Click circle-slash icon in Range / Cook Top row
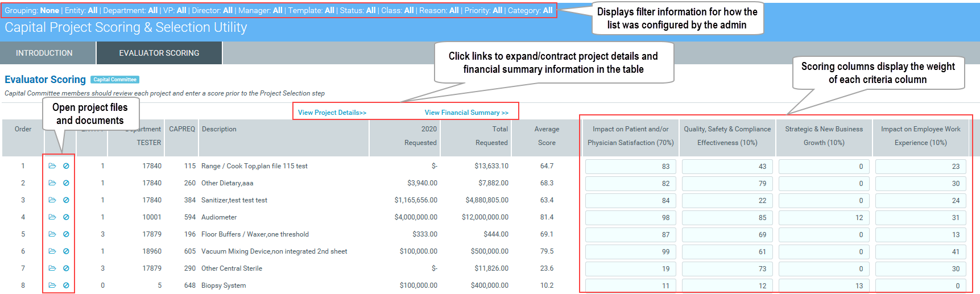This screenshot has width=980, height=294. (x=66, y=166)
